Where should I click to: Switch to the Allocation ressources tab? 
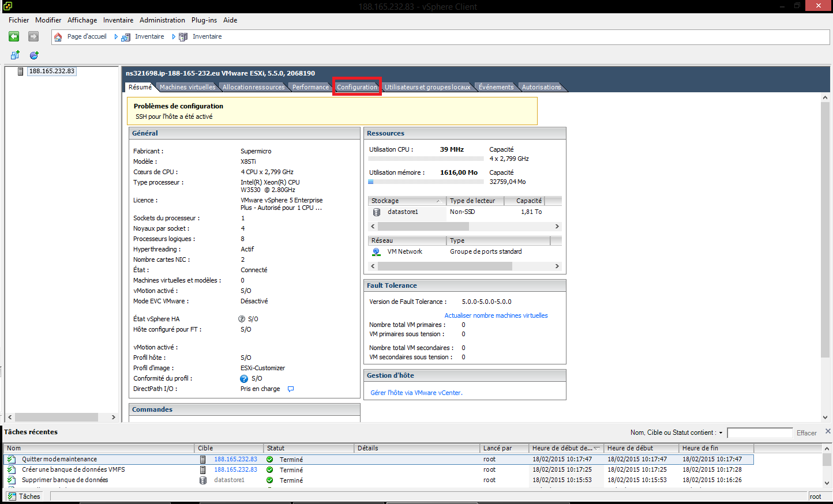254,87
